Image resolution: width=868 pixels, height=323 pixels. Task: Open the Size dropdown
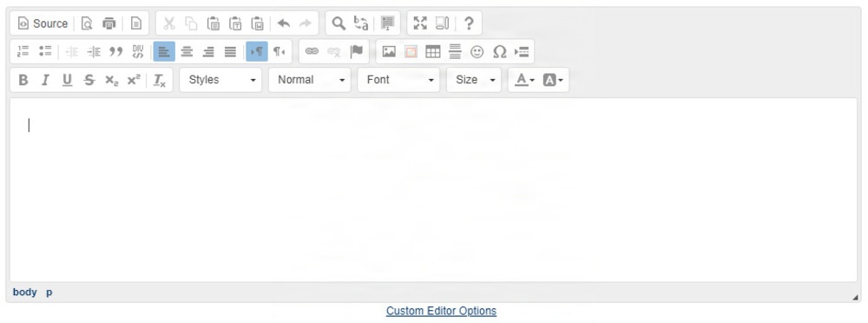click(474, 80)
